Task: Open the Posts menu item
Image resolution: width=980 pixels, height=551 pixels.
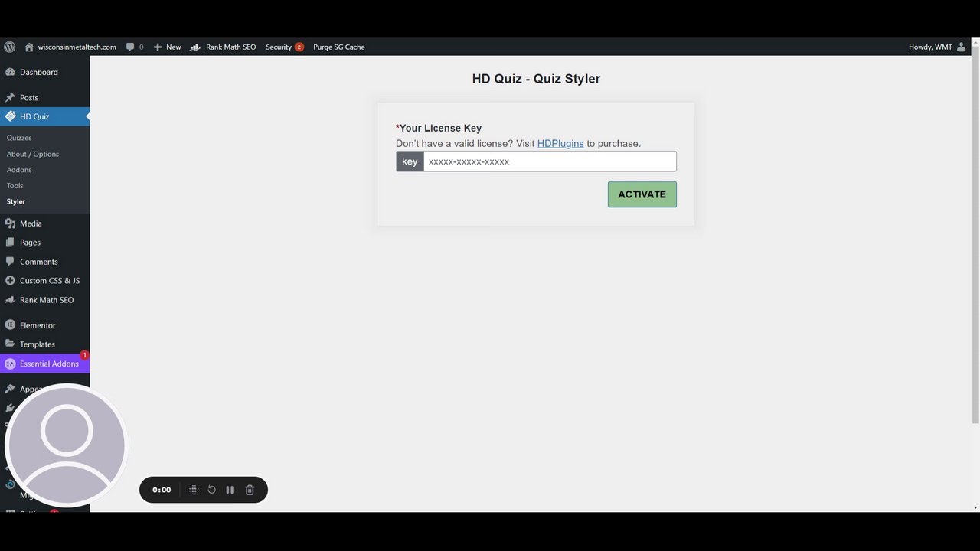Action: coord(29,97)
